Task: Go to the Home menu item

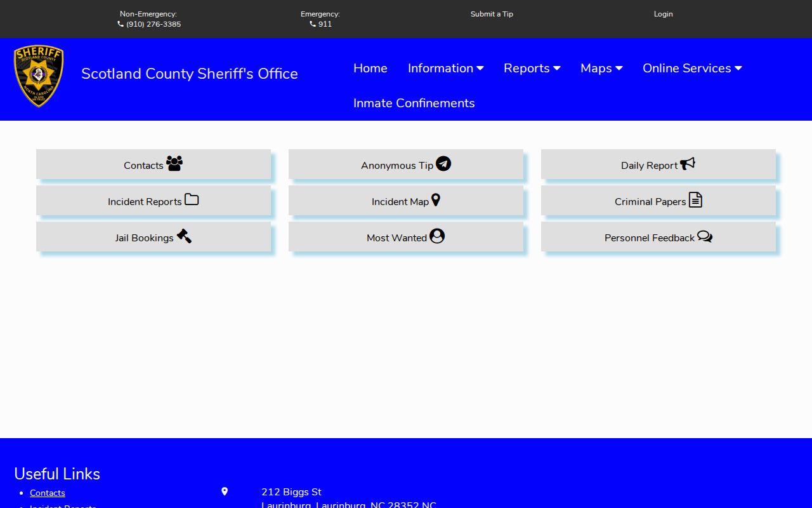Action: [x=370, y=68]
